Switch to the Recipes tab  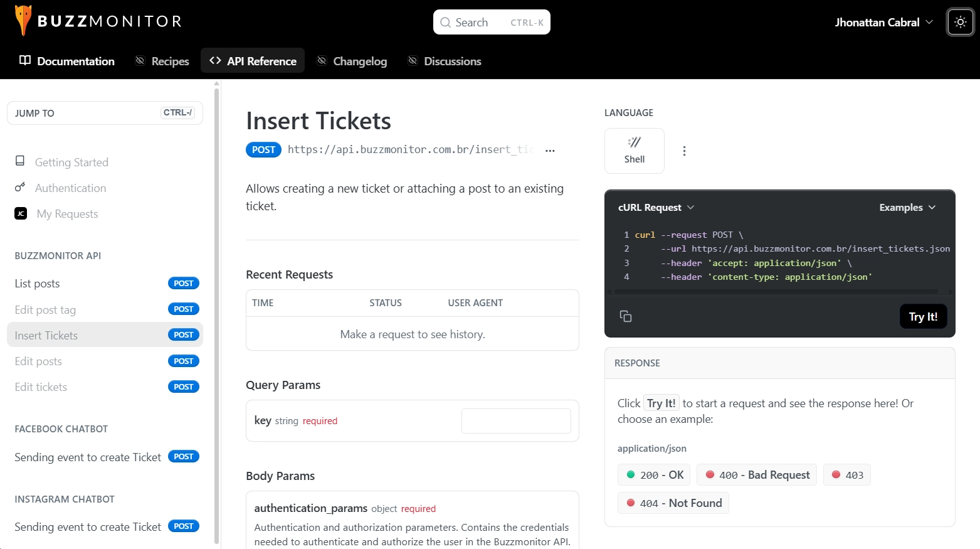[x=162, y=61]
